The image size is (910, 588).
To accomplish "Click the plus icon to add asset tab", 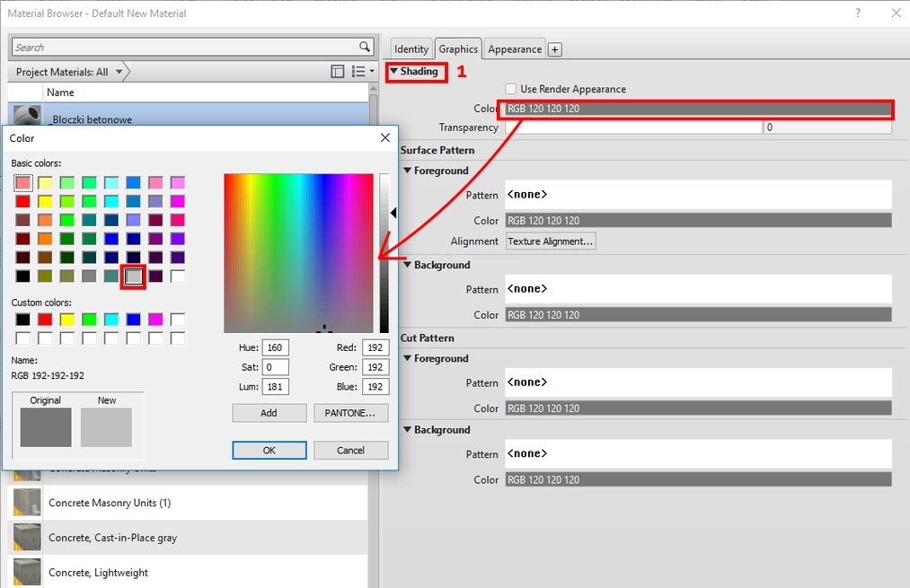I will 555,50.
